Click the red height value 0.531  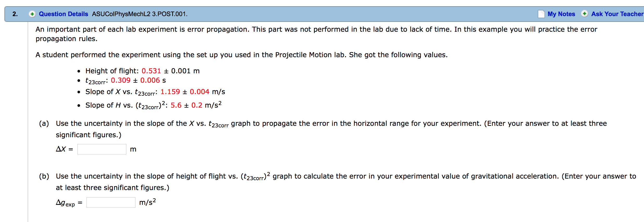(x=151, y=71)
